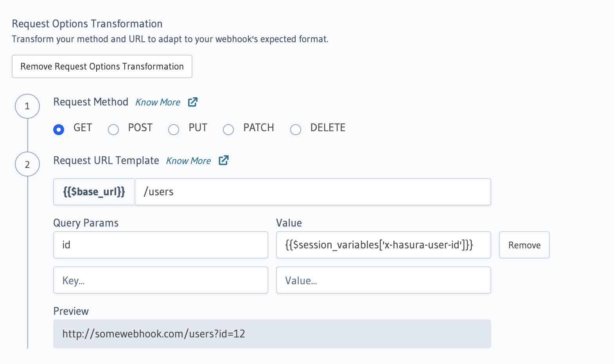Select the POST radio button

[113, 129]
